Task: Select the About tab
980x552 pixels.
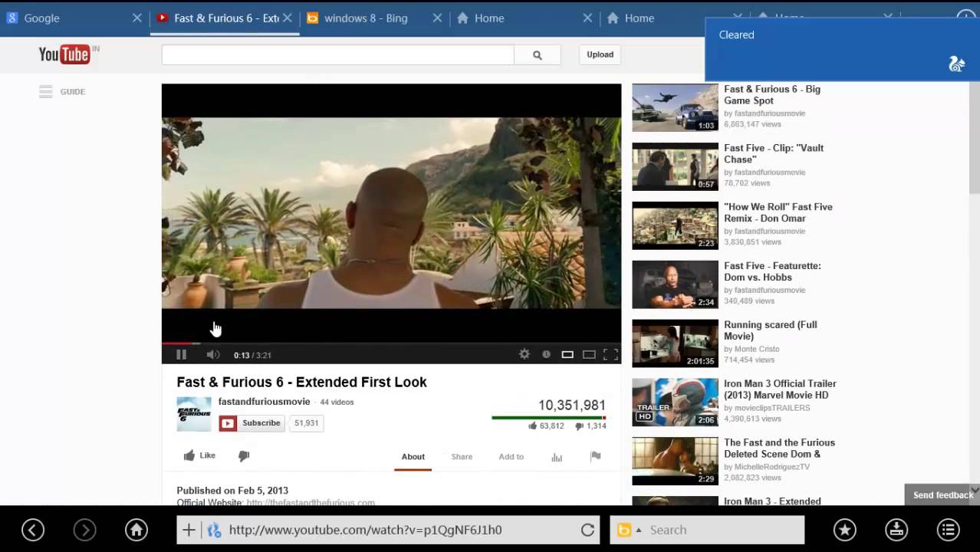Action: pyautogui.click(x=413, y=456)
